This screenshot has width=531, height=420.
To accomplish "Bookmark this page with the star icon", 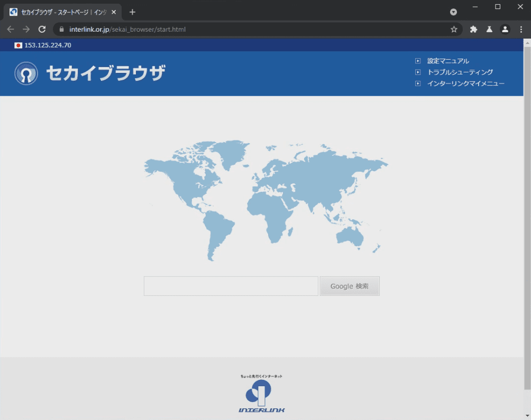I will coord(454,30).
